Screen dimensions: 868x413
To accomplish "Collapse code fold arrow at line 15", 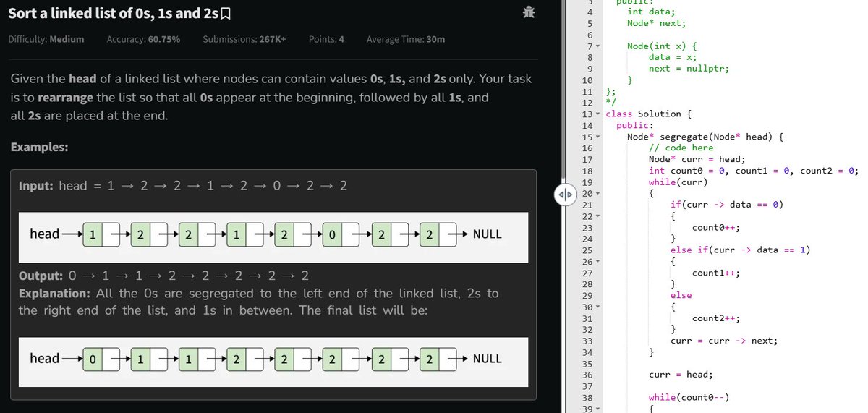I will click(x=597, y=137).
